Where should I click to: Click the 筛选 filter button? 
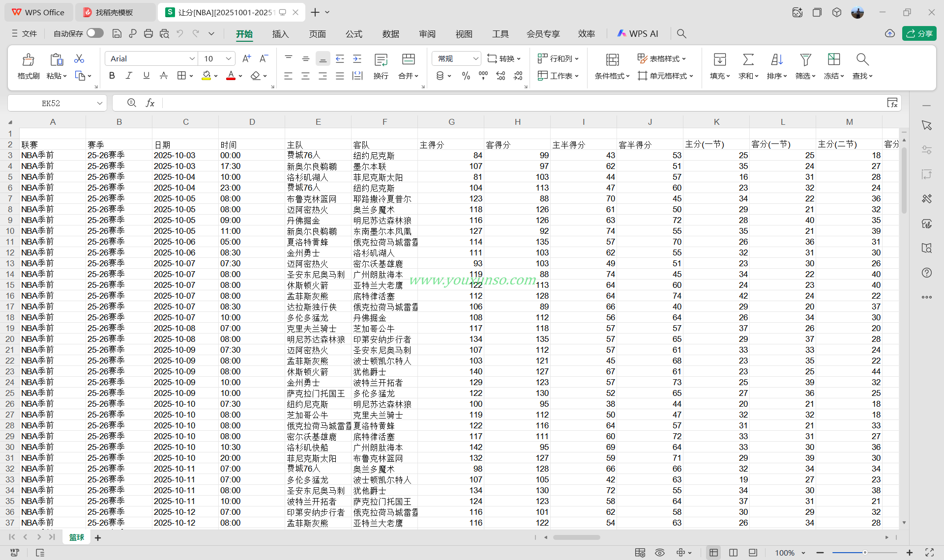805,66
